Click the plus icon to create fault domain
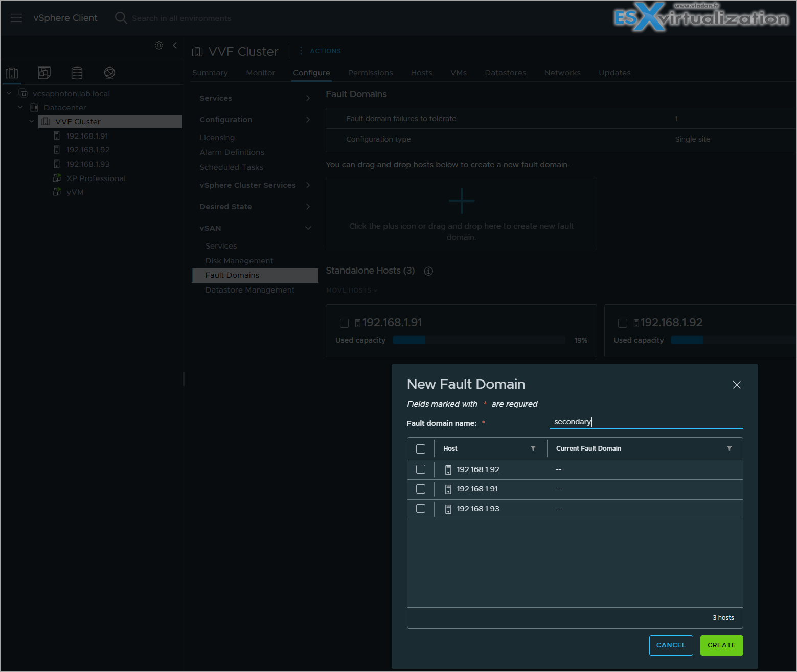The width and height of the screenshot is (797, 672). 462,201
